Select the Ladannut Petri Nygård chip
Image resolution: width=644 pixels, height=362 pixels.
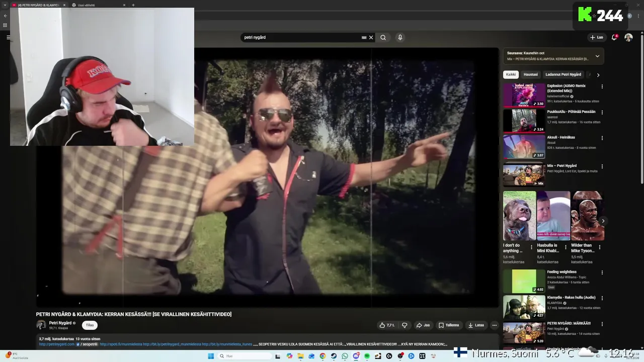tap(563, 74)
